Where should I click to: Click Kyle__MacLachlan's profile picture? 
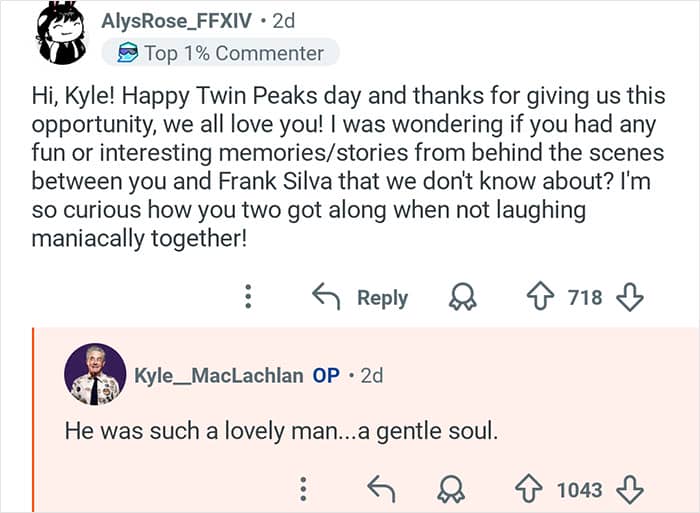[x=94, y=375]
